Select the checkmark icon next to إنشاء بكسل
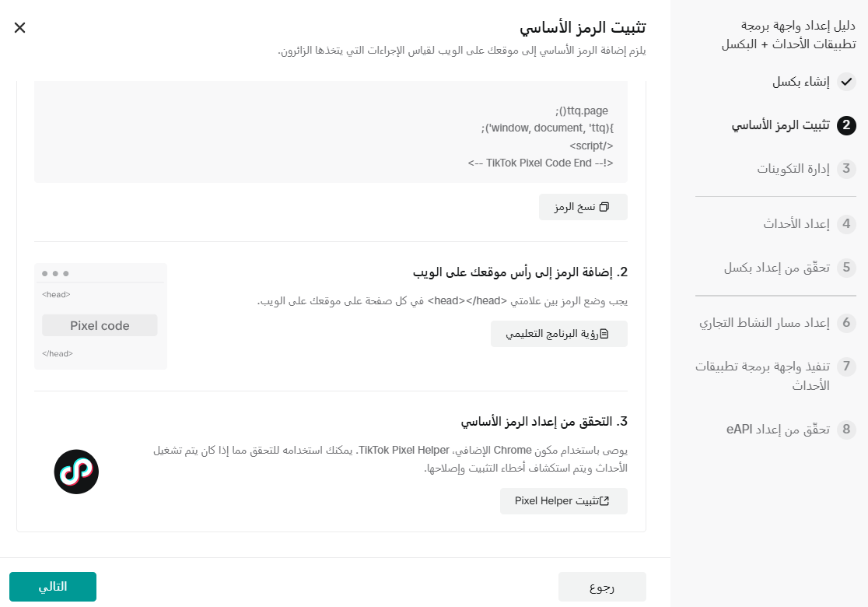Viewport: 868px width, 607px height. 848,81
